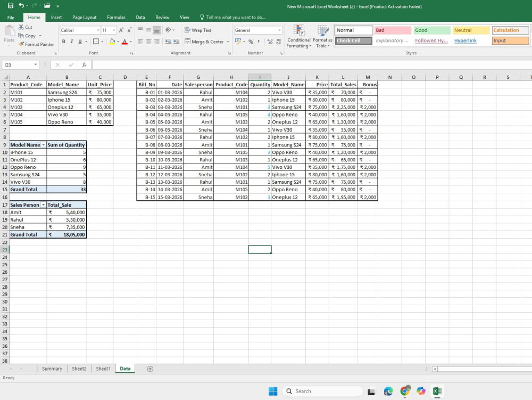Click the Accounting Number Format icon
Screen dimensions: 532x400
pos(238,42)
